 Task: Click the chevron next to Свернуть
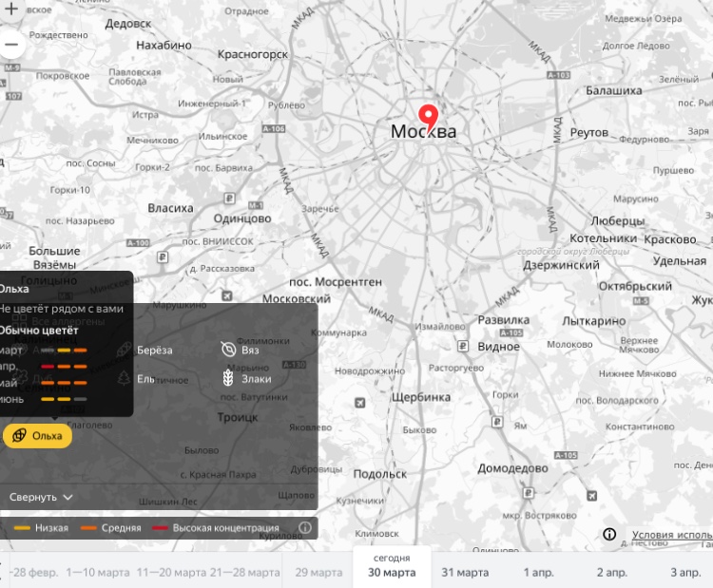68,497
